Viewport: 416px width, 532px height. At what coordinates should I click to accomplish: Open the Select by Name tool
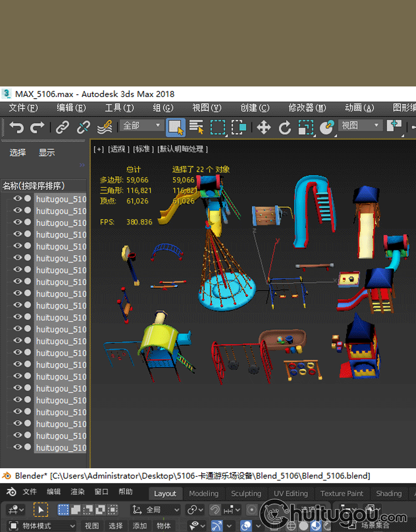coord(196,127)
